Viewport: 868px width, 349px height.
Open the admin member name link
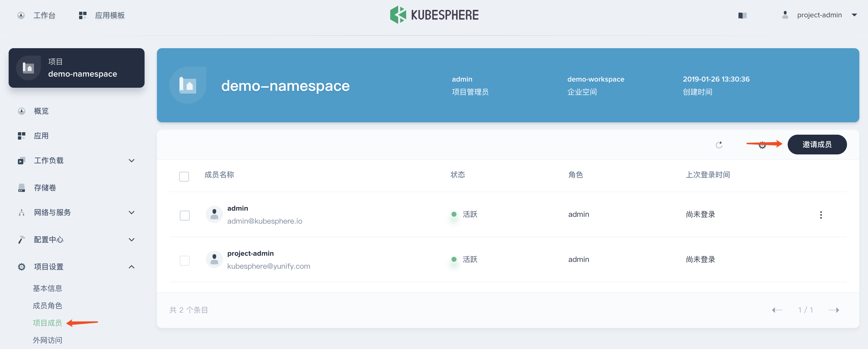(x=238, y=208)
